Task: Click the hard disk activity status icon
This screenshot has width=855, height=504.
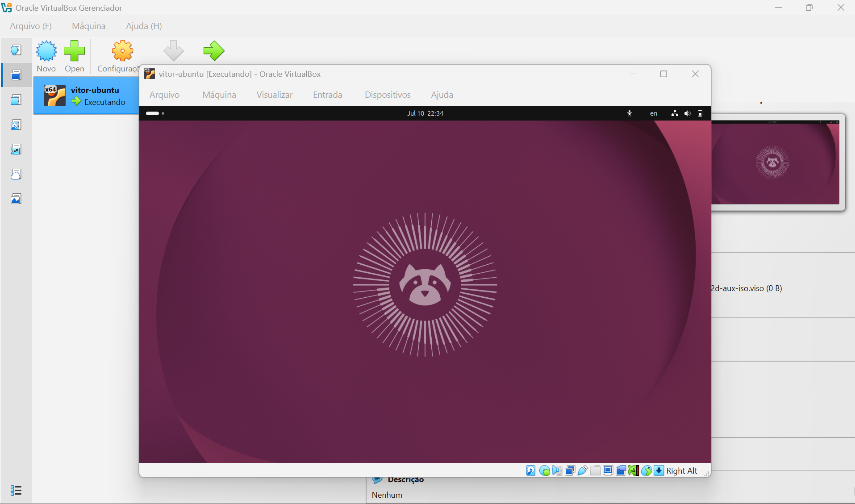Action: [531, 471]
